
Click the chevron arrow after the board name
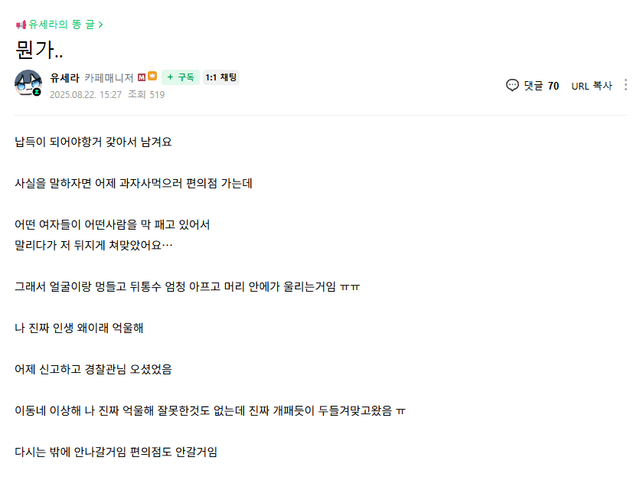click(x=102, y=23)
